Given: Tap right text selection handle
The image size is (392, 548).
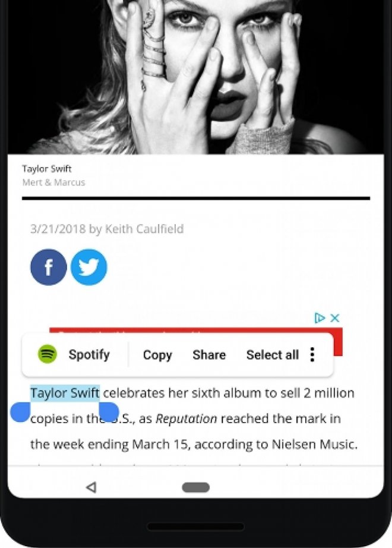Looking at the screenshot, I should (x=109, y=411).
